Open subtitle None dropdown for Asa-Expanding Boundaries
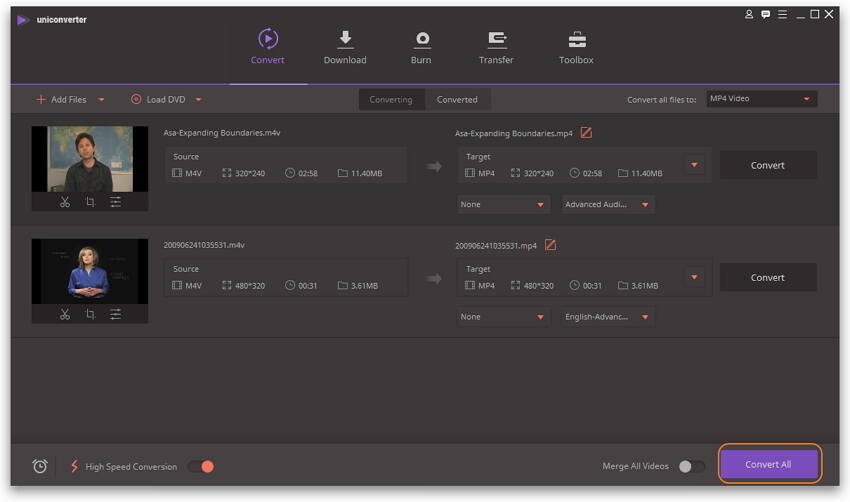850x502 pixels. pos(503,204)
